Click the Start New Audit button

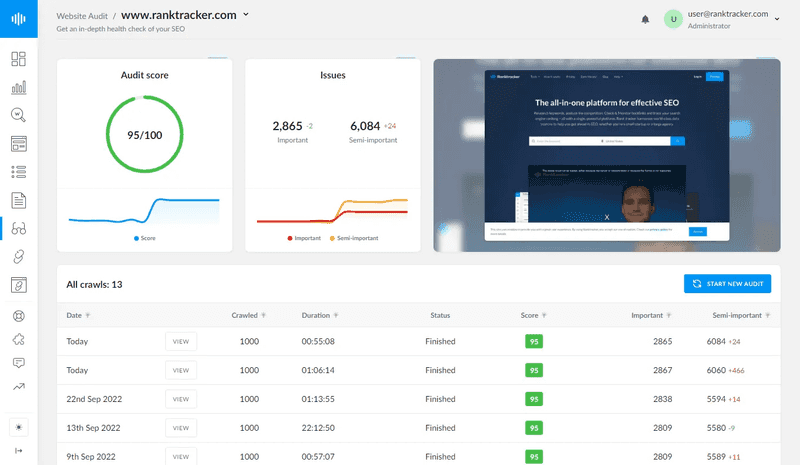[727, 284]
